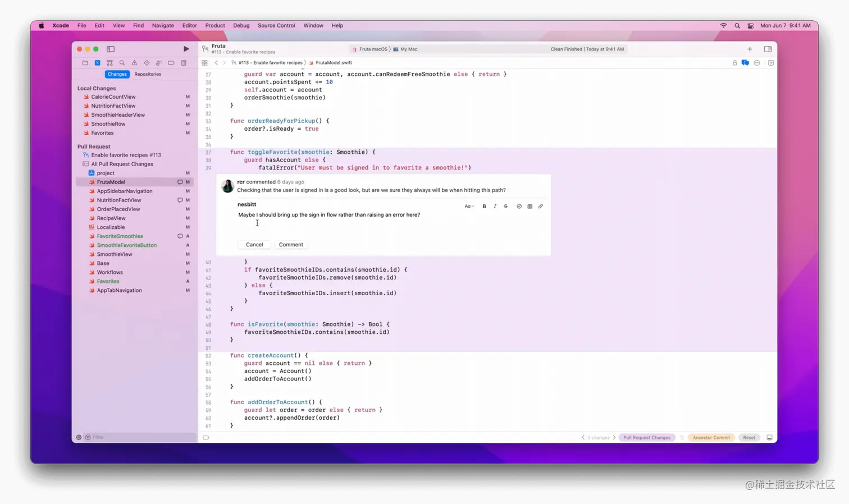This screenshot has height=504, width=849.
Task: Click the Pull Request Changes pill
Action: pos(647,438)
